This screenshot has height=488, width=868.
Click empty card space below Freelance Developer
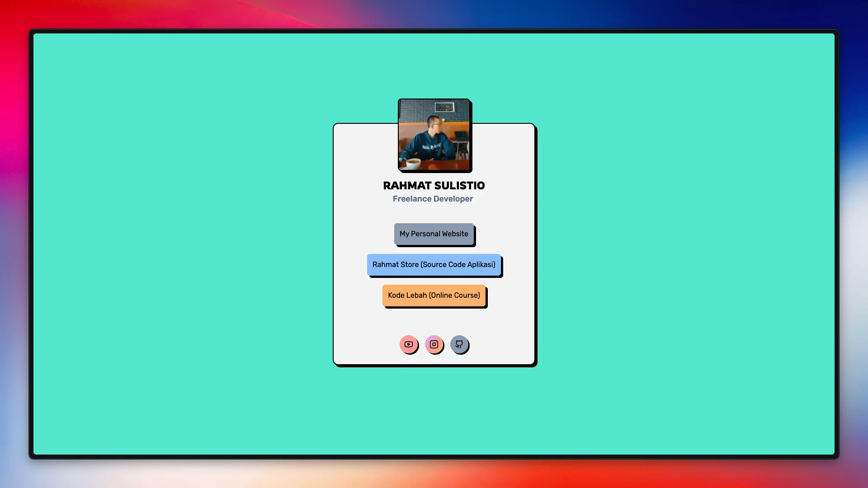(x=434, y=212)
